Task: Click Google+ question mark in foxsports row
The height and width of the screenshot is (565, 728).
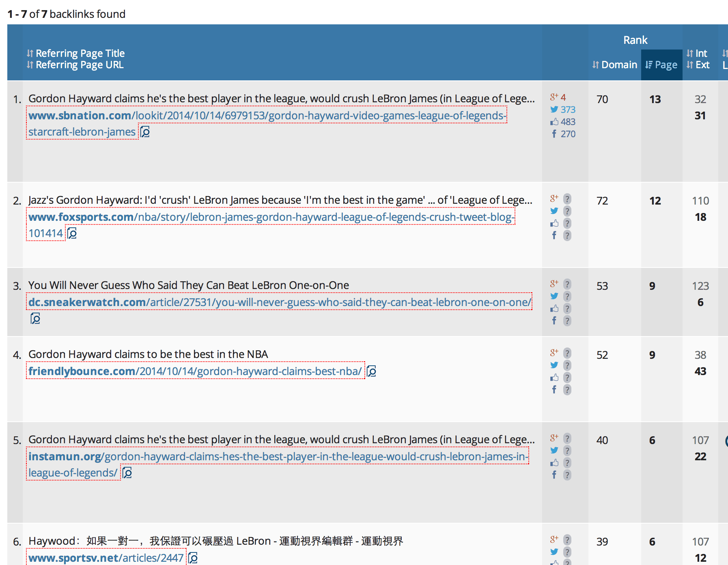Action: click(567, 199)
